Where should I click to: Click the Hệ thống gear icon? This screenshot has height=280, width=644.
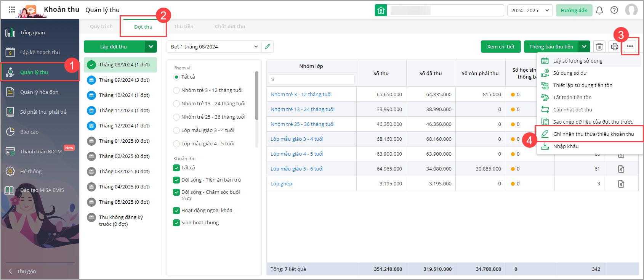(10, 171)
